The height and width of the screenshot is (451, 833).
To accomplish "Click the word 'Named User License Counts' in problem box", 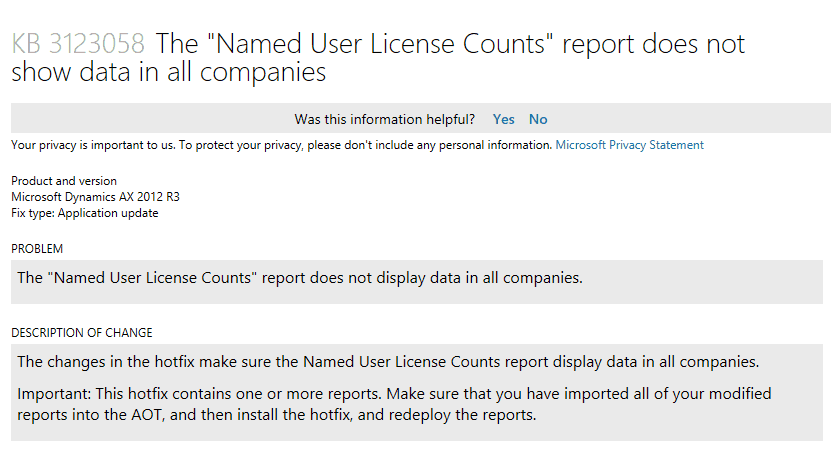I will 152,278.
